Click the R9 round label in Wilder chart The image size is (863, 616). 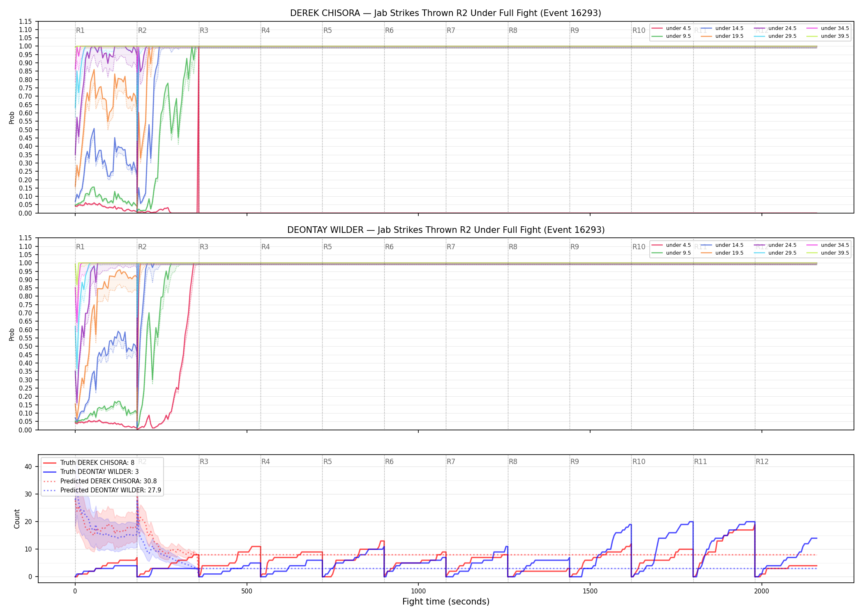pos(575,247)
